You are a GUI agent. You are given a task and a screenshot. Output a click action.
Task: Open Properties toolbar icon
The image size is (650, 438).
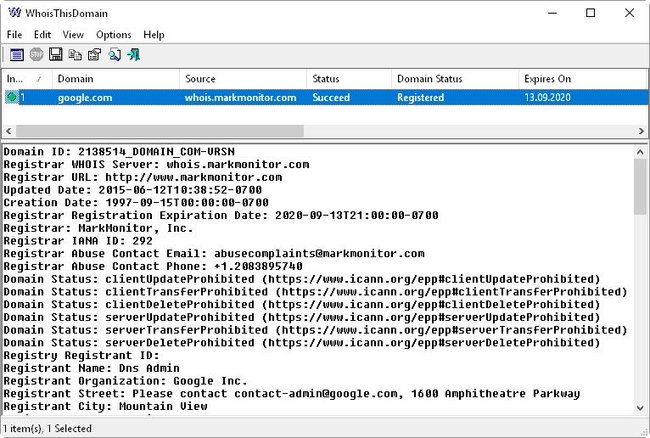[x=95, y=55]
